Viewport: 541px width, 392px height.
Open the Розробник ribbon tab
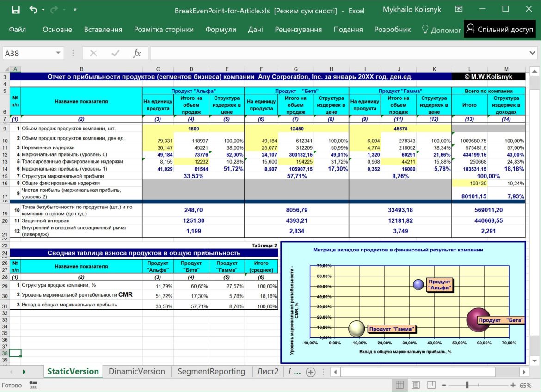pos(392,30)
